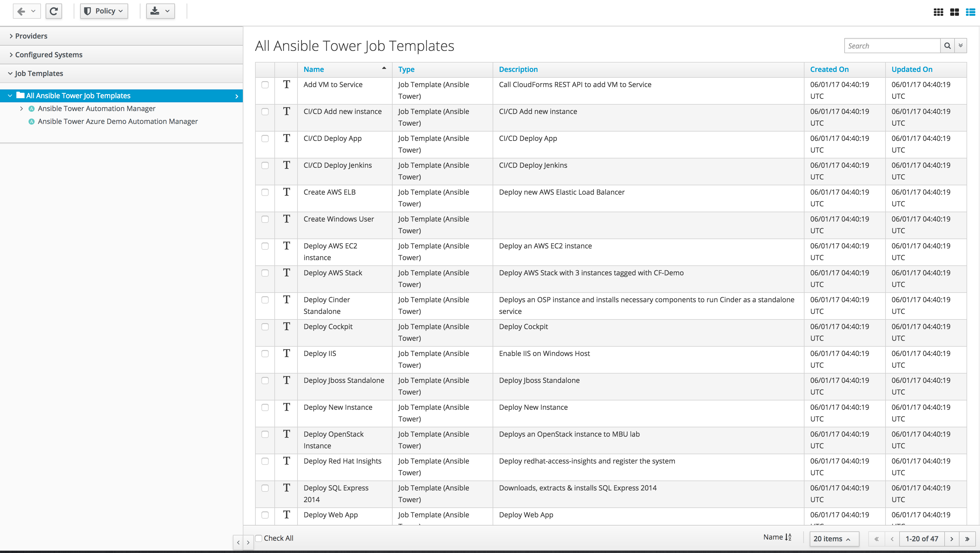Click the 1-20 of 47 page indicator
Screen dimensions: 980x553
pyautogui.click(x=921, y=539)
